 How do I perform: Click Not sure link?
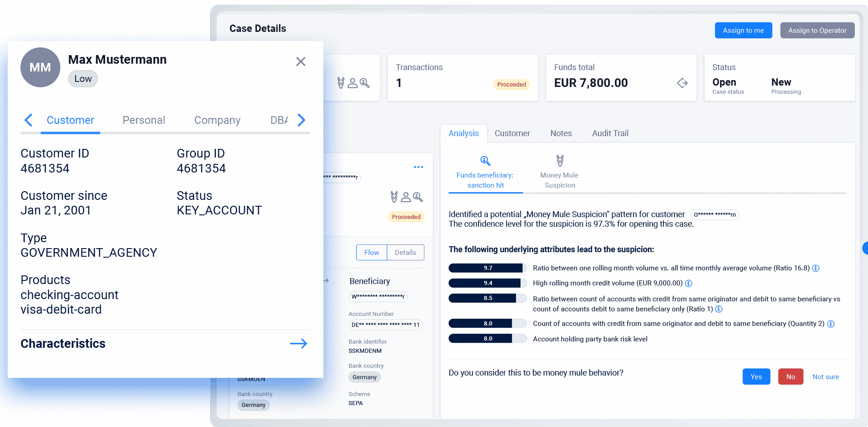(x=826, y=377)
